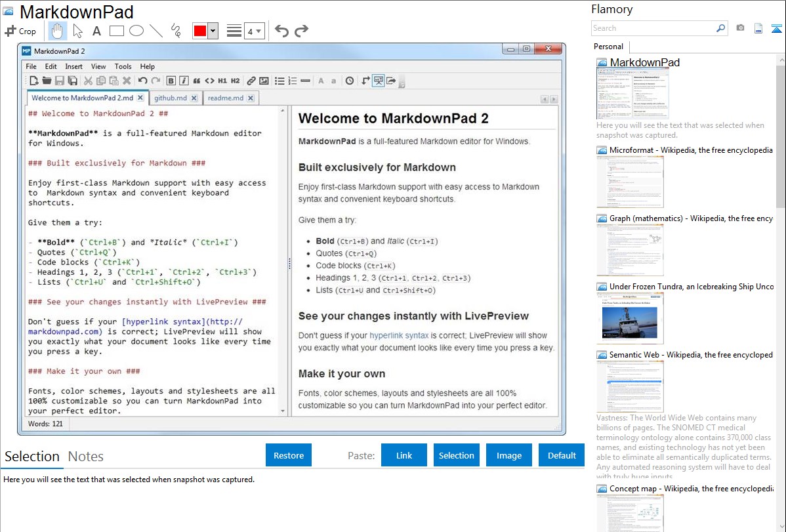Apply Heading 1 with the H1 icon

point(222,81)
